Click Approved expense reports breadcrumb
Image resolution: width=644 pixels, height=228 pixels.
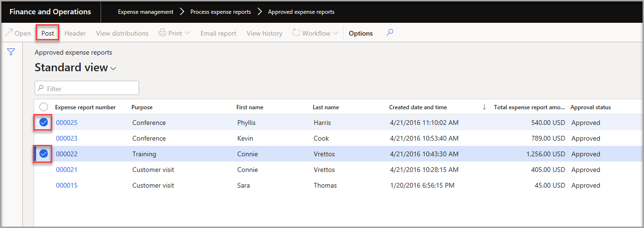(x=301, y=12)
